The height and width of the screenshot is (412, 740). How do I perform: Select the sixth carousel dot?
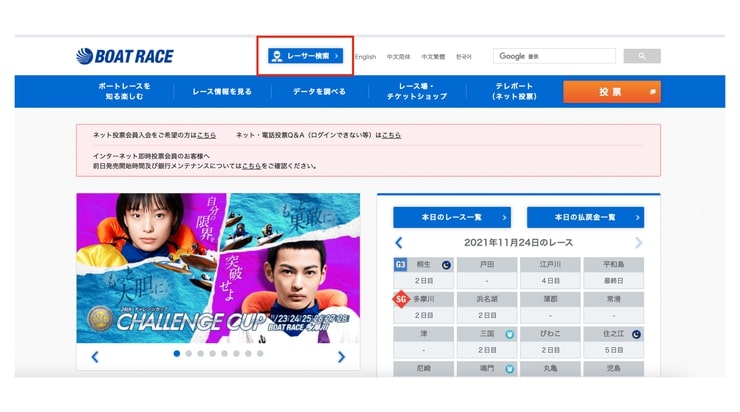236,353
